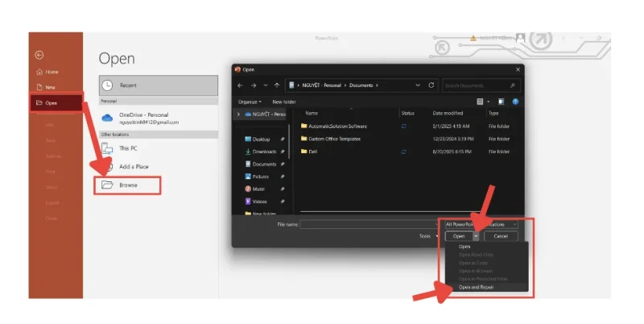
Task: Click the pin icon beside Downloads
Action: pyautogui.click(x=283, y=152)
